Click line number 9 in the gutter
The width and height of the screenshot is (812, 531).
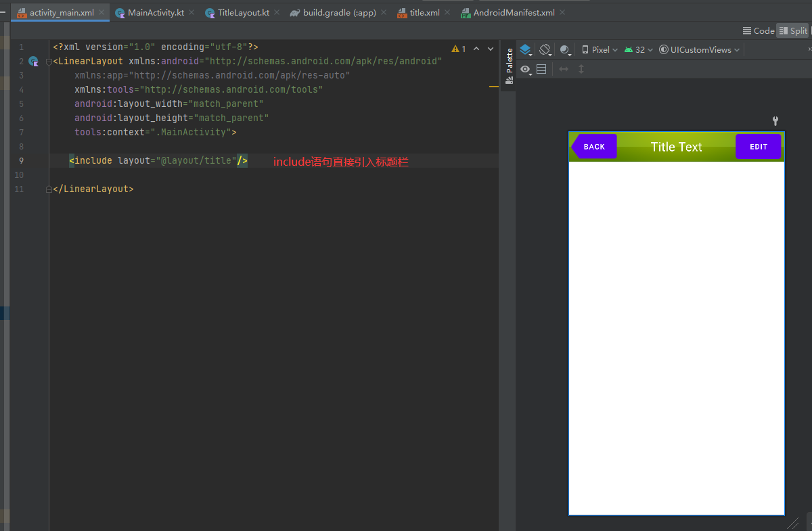click(x=21, y=161)
